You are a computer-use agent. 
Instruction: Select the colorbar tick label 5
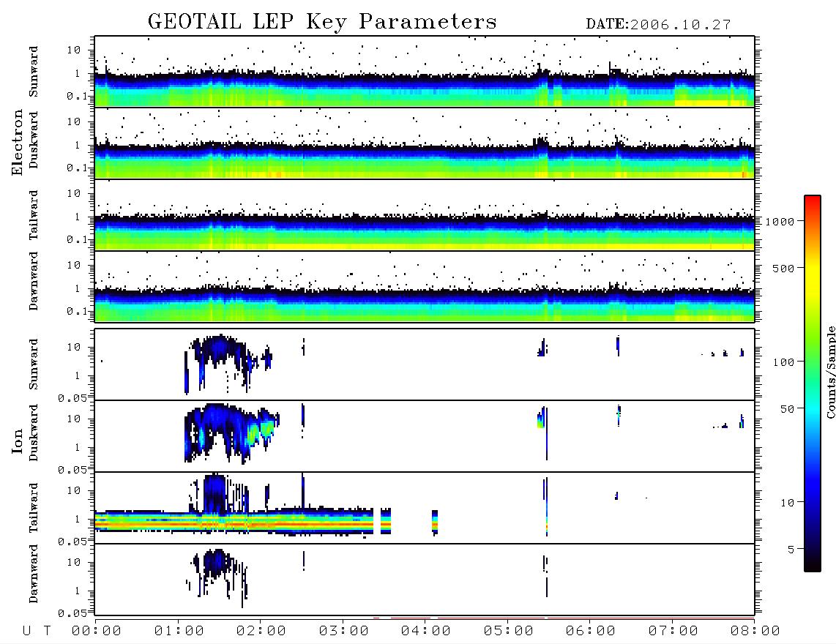791,550
